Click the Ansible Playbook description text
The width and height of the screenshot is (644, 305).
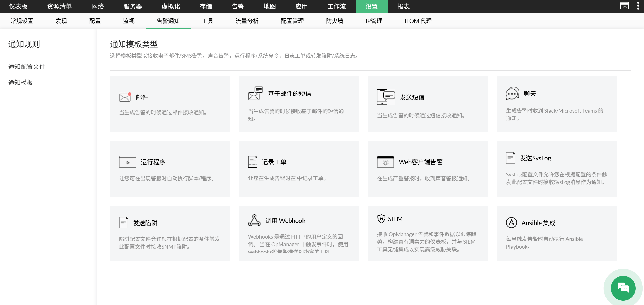(544, 243)
